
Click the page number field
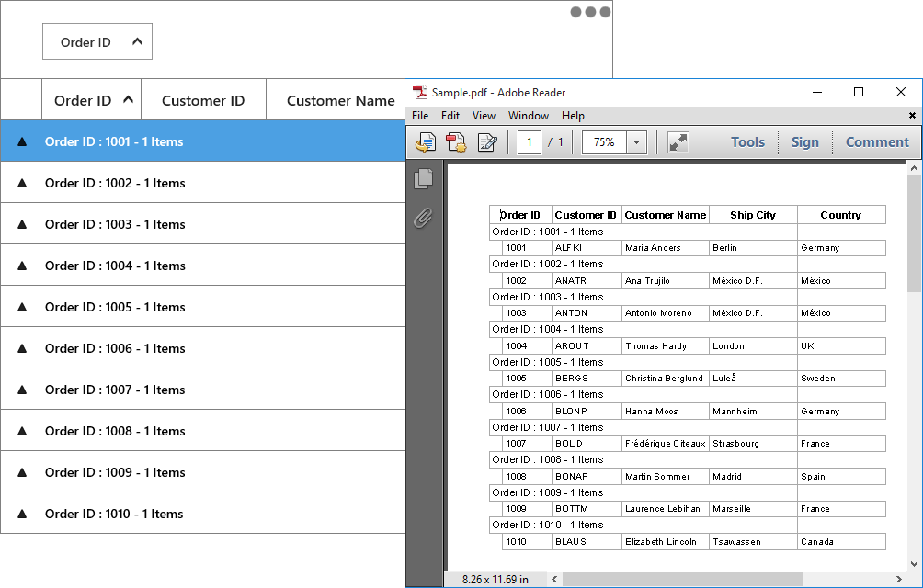coord(530,142)
